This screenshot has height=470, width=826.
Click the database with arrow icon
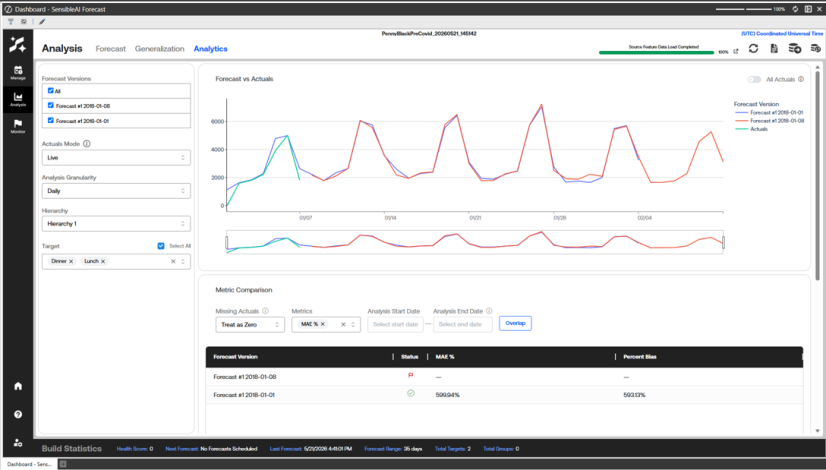pyautogui.click(x=794, y=48)
